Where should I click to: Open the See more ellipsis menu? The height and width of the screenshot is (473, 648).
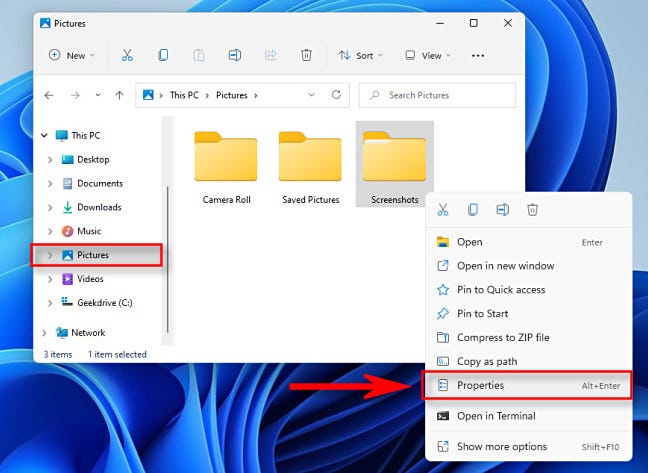coord(478,55)
